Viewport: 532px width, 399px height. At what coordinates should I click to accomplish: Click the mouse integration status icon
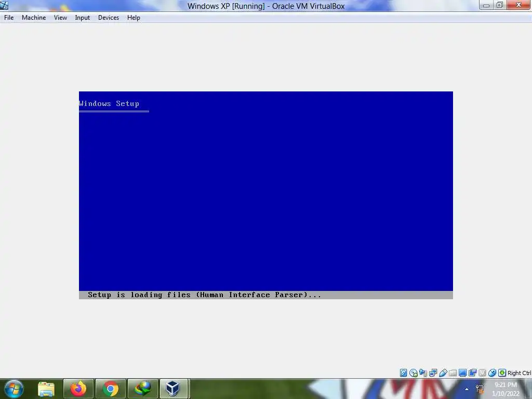492,373
